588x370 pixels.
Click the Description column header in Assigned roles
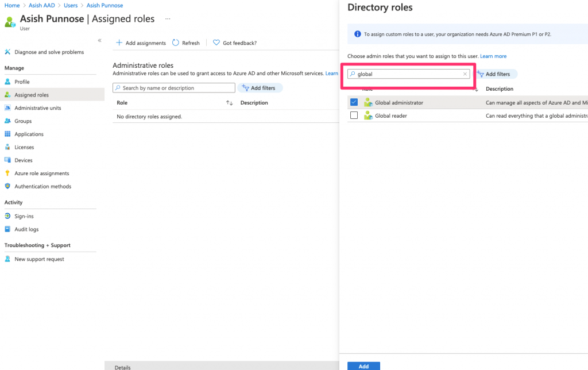click(254, 103)
